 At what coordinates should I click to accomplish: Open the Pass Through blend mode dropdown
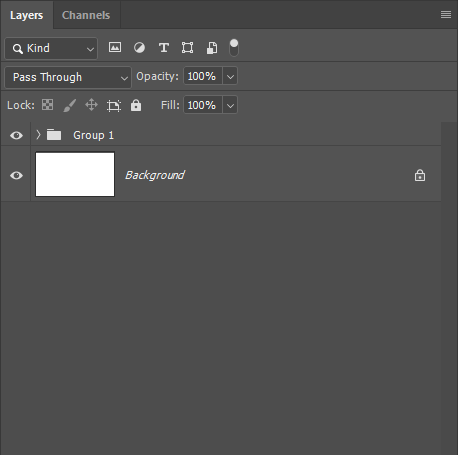pyautogui.click(x=68, y=77)
